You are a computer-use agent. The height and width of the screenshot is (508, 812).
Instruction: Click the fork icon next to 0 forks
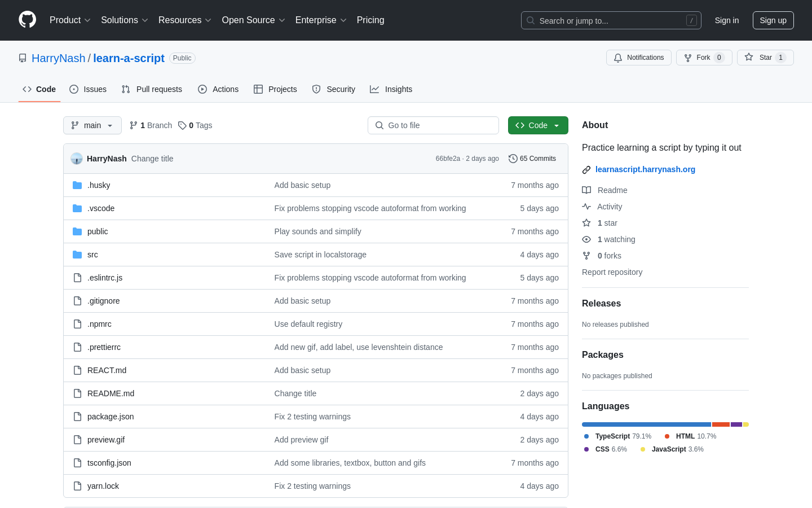(x=586, y=256)
